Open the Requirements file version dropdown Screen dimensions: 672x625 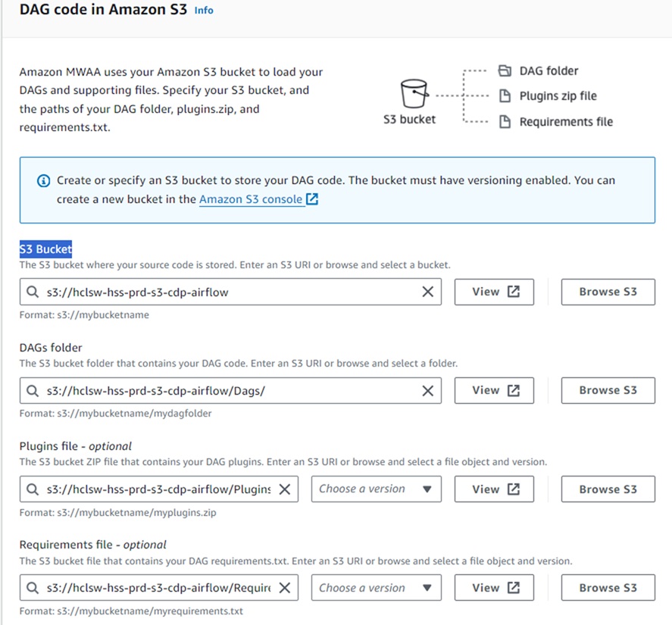(375, 588)
